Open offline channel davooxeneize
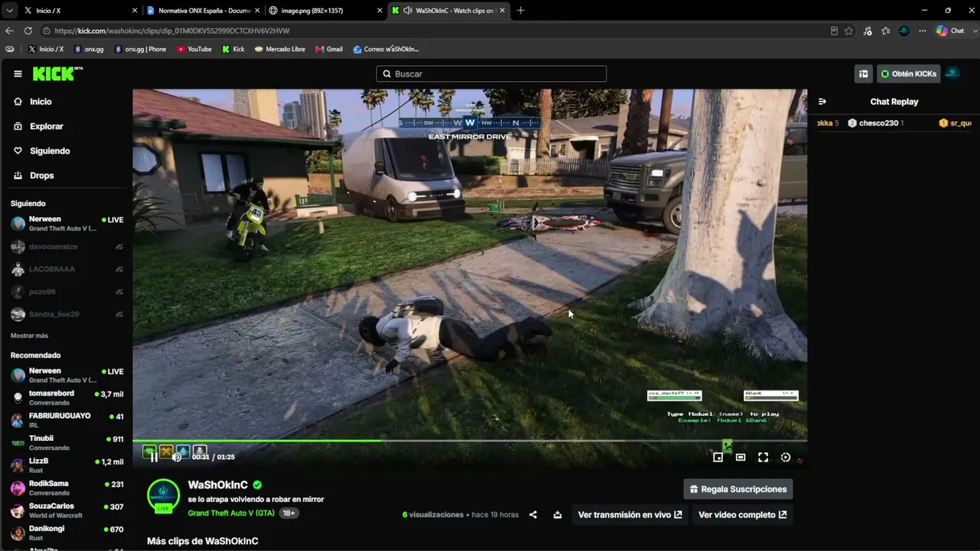Screen dimensions: 980x551 click(67, 246)
